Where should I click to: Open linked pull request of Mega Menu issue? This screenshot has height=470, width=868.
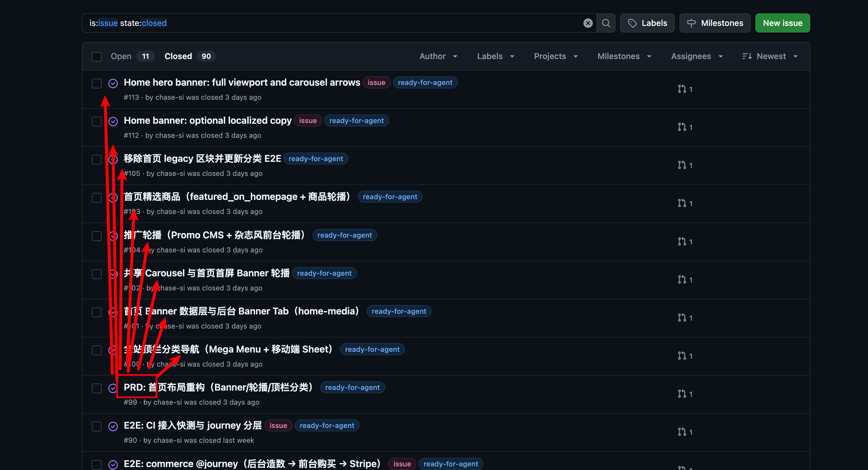pyautogui.click(x=685, y=356)
